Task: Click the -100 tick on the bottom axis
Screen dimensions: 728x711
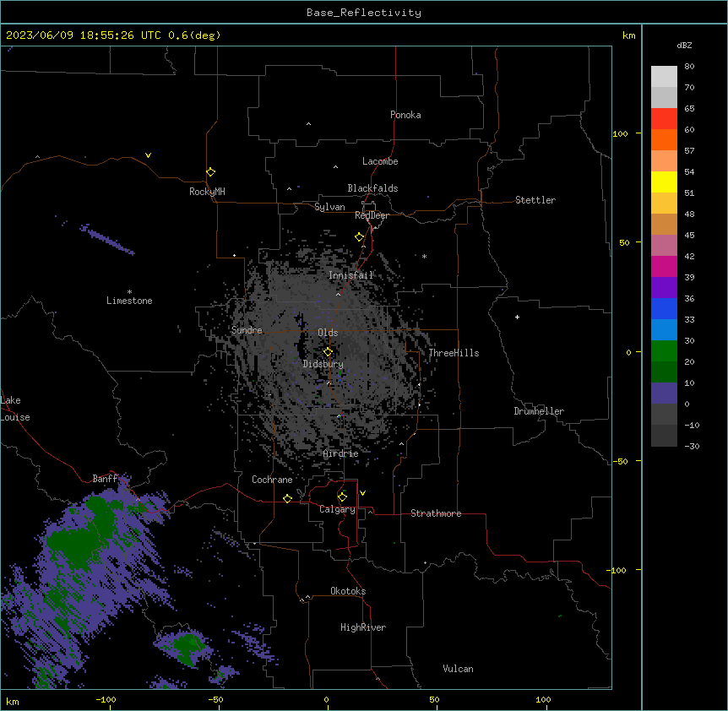Action: click(x=106, y=699)
